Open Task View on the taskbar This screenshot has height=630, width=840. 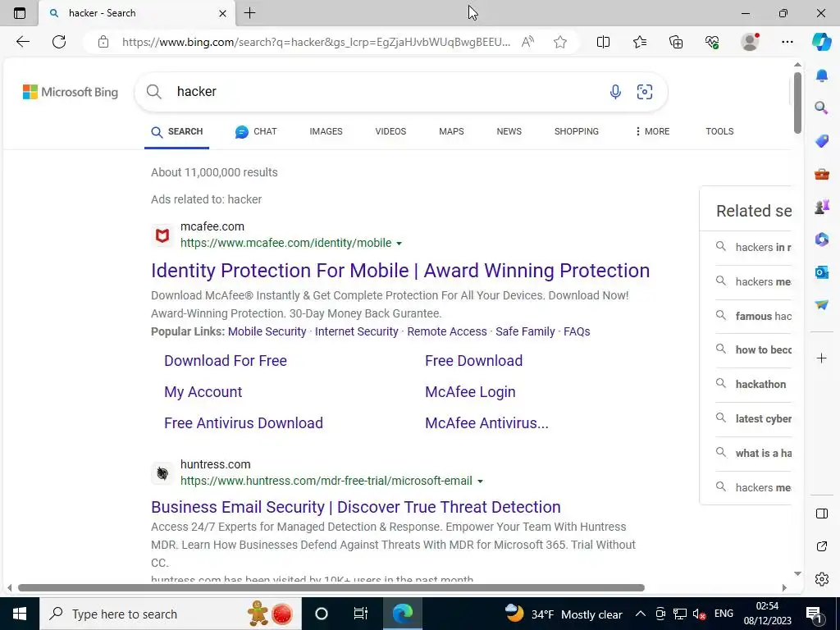click(x=361, y=614)
